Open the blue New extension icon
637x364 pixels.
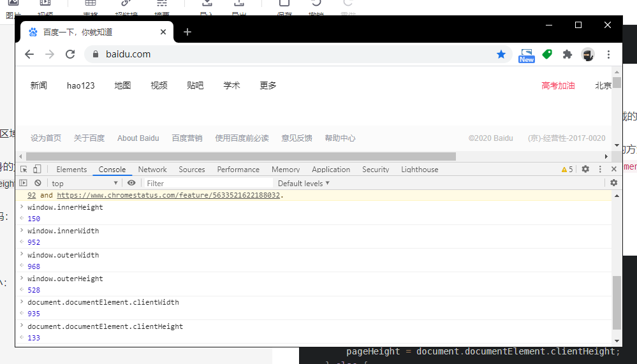pos(527,55)
